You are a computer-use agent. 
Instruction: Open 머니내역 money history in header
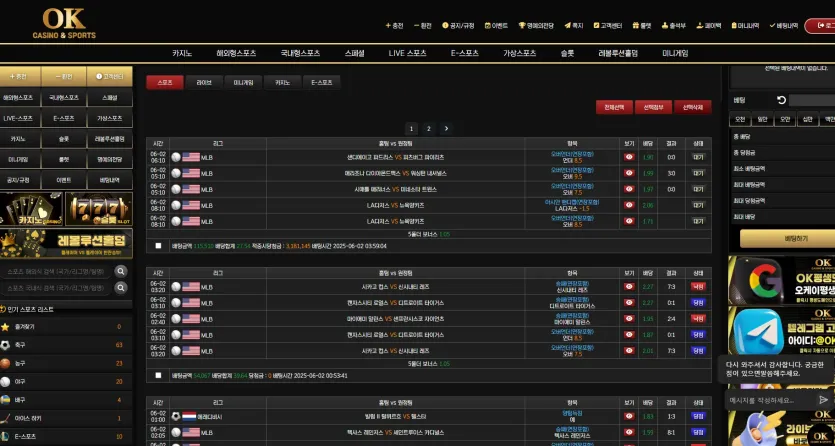tap(745, 26)
